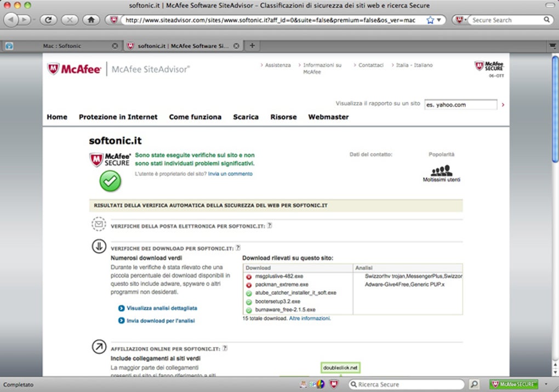Select the packman_extreme.exe download row
The image size is (559, 392).
[352, 285]
